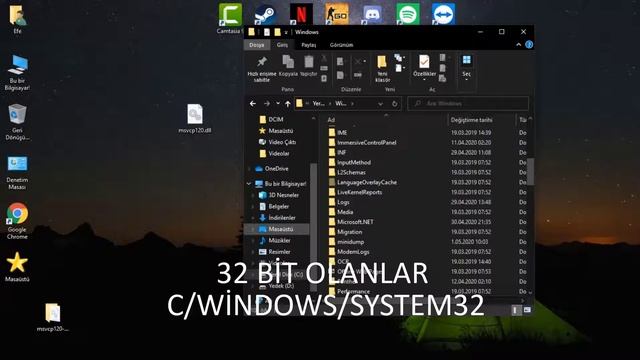640x360 pixels.
Task: Click the Yer... breadcrumb segment
Action: [318, 104]
